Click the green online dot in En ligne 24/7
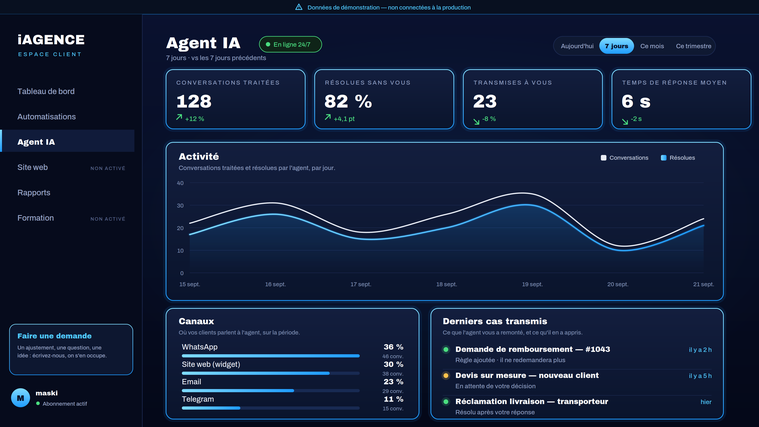Image resolution: width=759 pixels, height=427 pixels. click(268, 45)
